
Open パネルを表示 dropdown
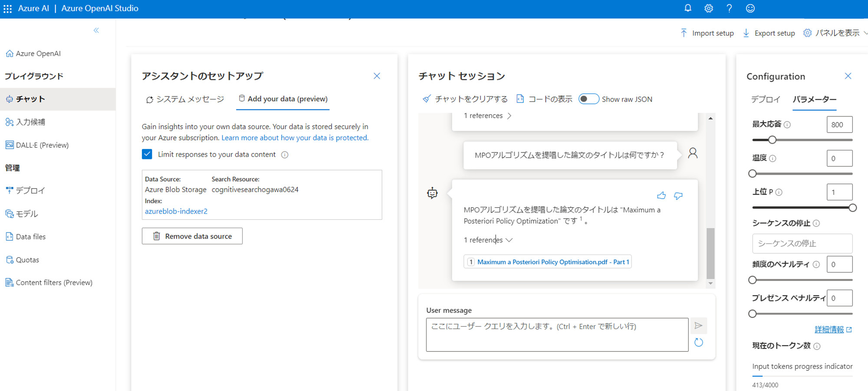[835, 33]
